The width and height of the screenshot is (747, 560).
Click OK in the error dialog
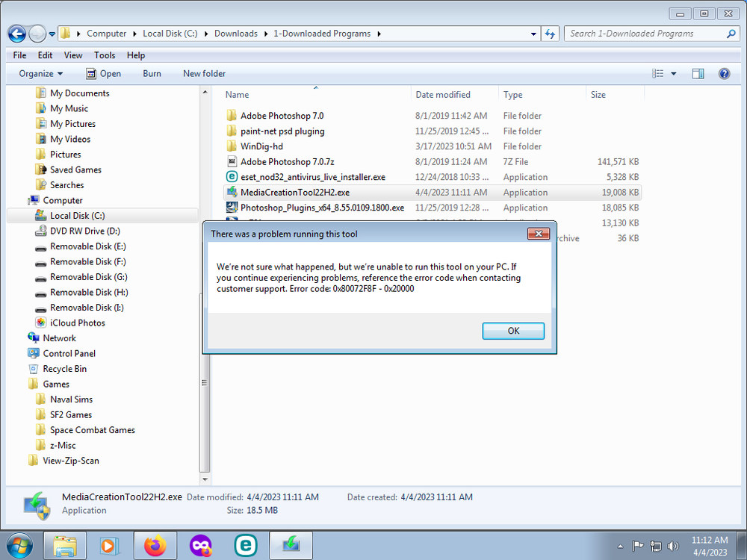(513, 331)
